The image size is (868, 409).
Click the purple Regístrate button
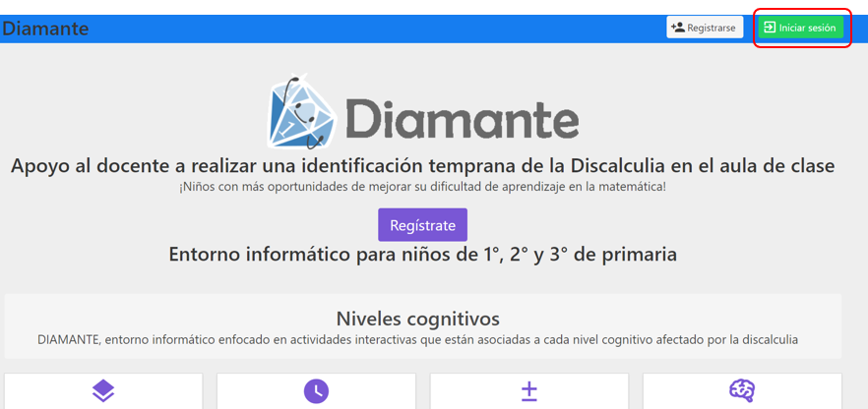click(422, 225)
